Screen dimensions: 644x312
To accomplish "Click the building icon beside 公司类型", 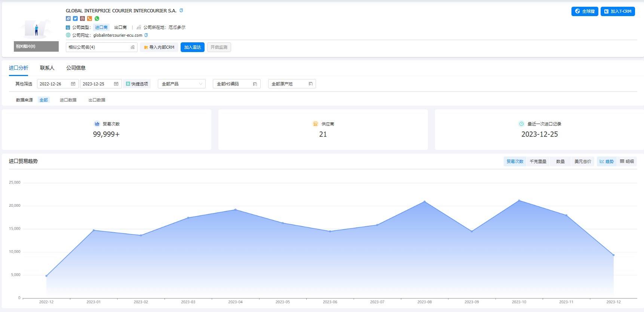I will [68, 27].
